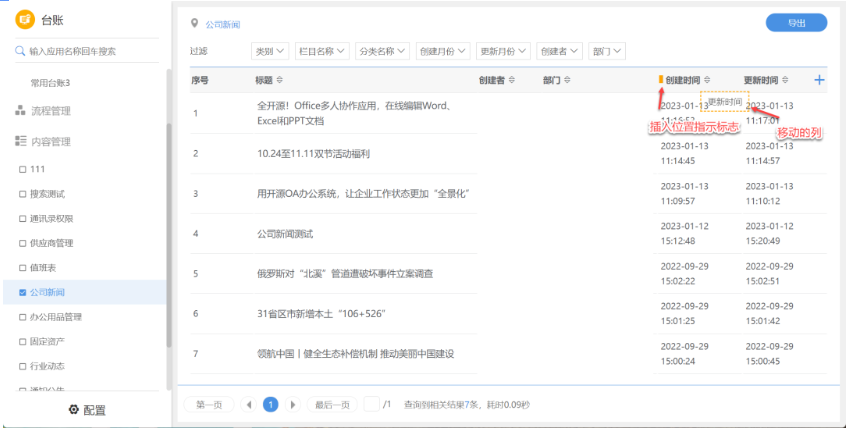Sort by 创建时间 column sort icon

point(707,80)
